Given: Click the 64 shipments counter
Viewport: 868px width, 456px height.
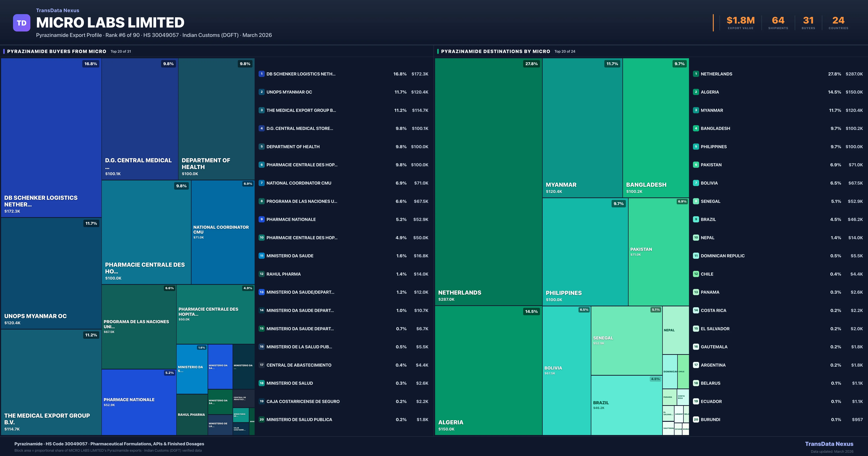Looking at the screenshot, I should coord(778,20).
